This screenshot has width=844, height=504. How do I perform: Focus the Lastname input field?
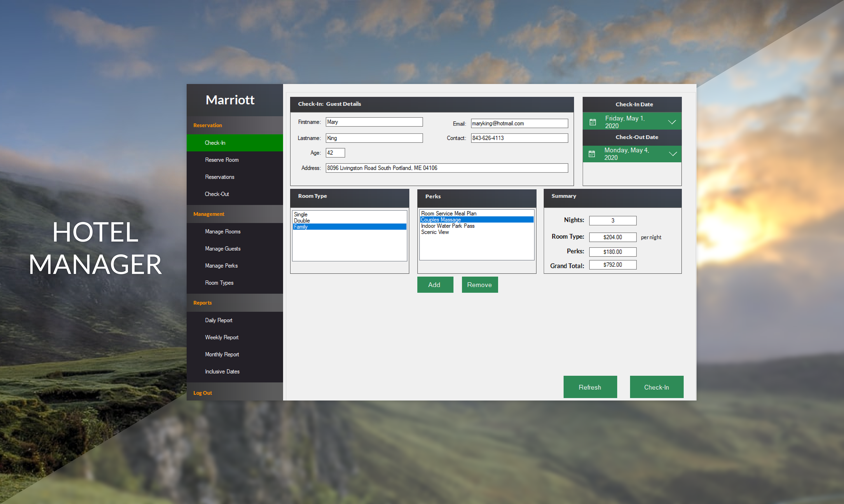point(374,138)
